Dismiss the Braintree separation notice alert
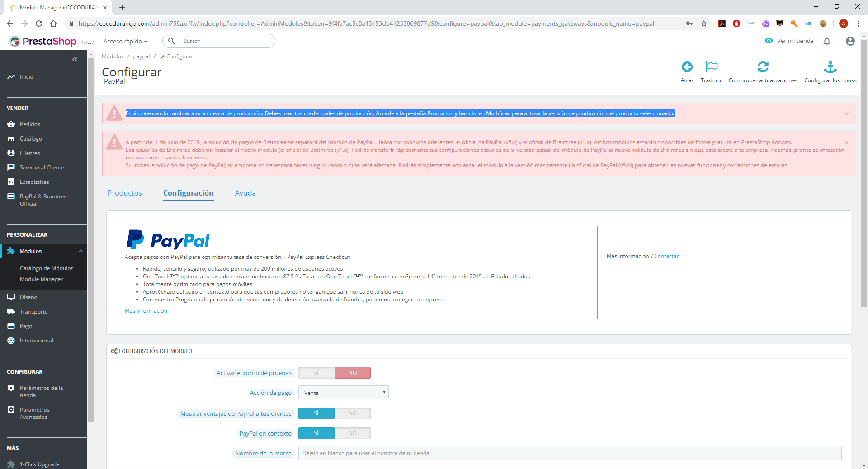Image resolution: width=868 pixels, height=469 pixels. click(x=847, y=142)
